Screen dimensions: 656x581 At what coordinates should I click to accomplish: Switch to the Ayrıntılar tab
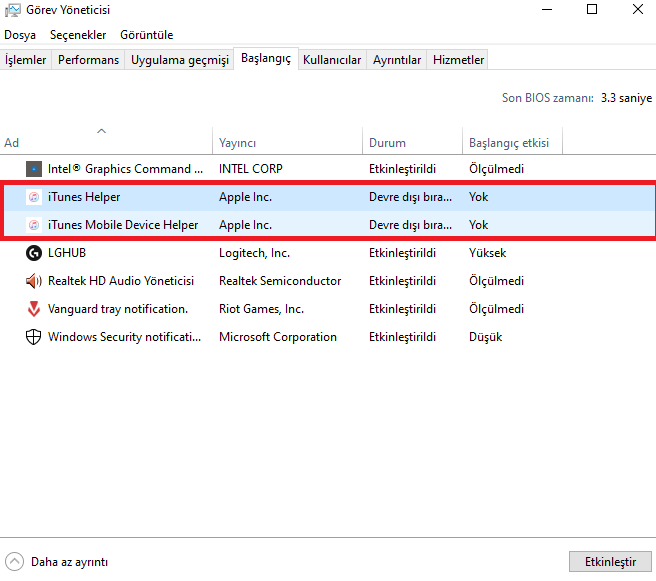coord(397,60)
